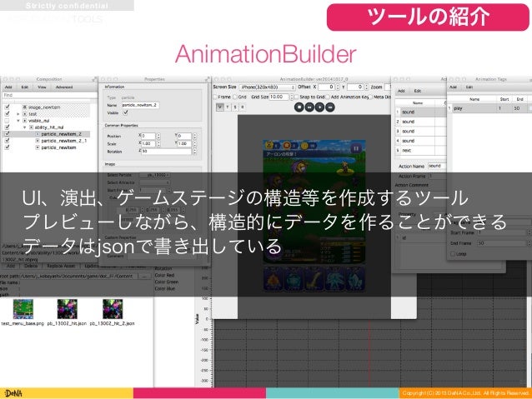Click the fast-forward playback button
532x399 pixels.
[x=330, y=107]
